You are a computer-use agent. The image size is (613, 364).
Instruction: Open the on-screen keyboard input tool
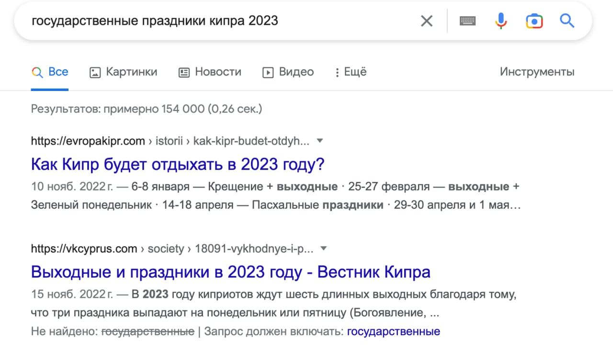(x=467, y=21)
